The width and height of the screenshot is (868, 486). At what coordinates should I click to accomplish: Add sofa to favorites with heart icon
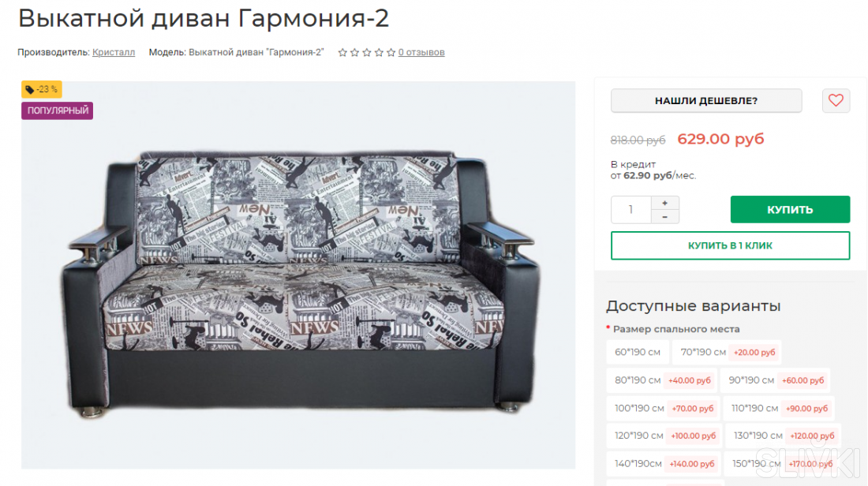coord(836,101)
